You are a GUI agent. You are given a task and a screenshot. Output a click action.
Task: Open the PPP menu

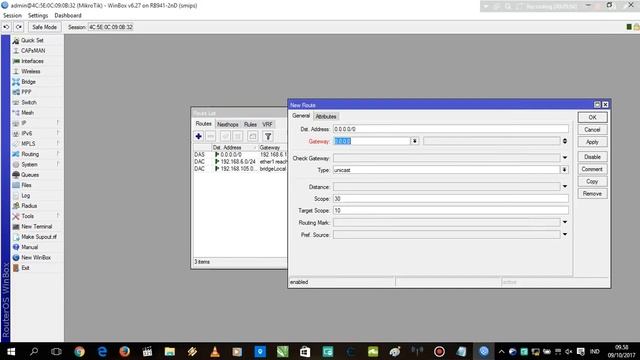point(26,92)
